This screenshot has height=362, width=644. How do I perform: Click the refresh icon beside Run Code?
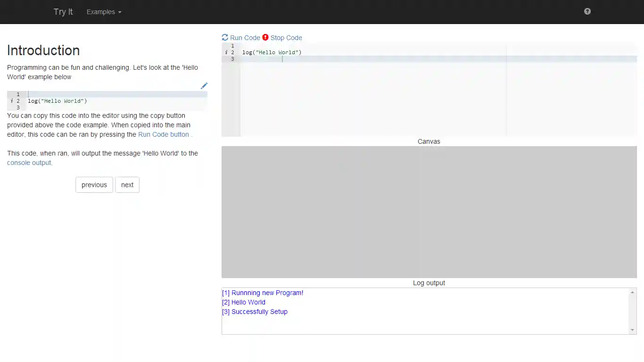point(225,37)
